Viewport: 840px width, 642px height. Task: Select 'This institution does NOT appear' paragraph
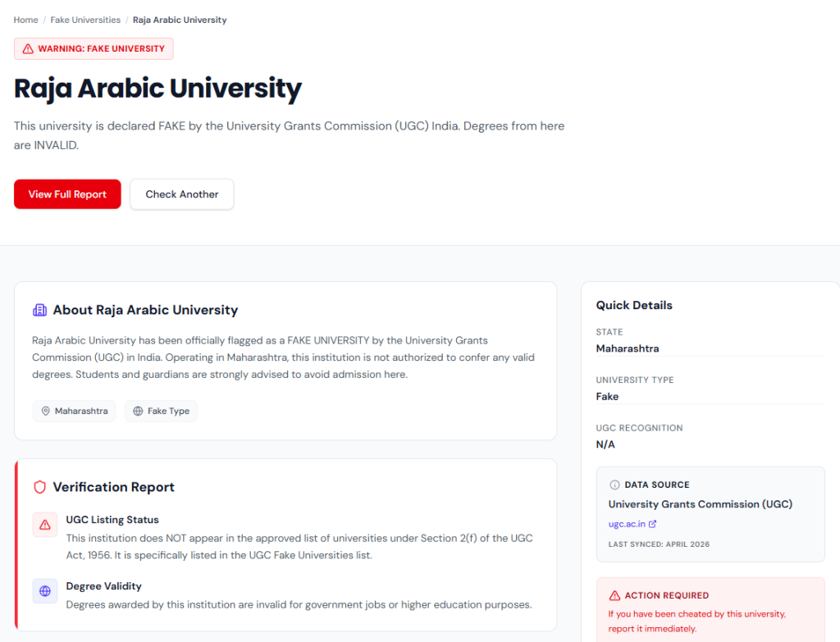coord(299,547)
